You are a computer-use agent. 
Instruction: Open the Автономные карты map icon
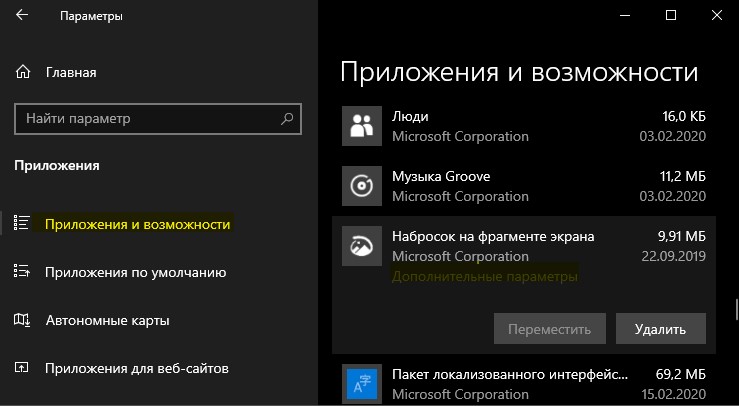click(x=22, y=320)
